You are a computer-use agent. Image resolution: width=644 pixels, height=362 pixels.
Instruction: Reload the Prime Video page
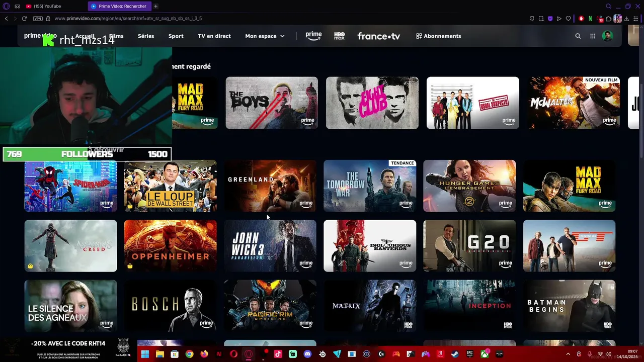click(24, 19)
